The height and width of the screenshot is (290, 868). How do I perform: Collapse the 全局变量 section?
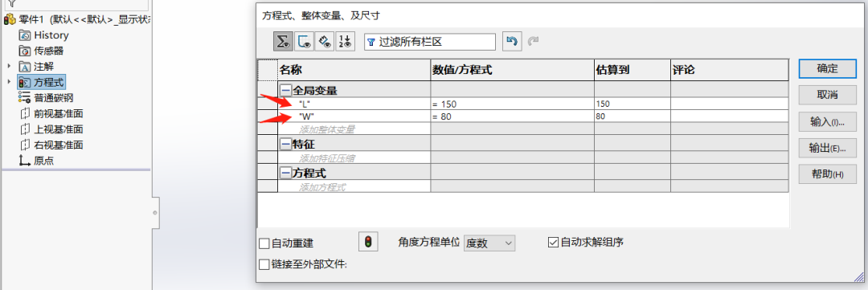click(x=285, y=90)
